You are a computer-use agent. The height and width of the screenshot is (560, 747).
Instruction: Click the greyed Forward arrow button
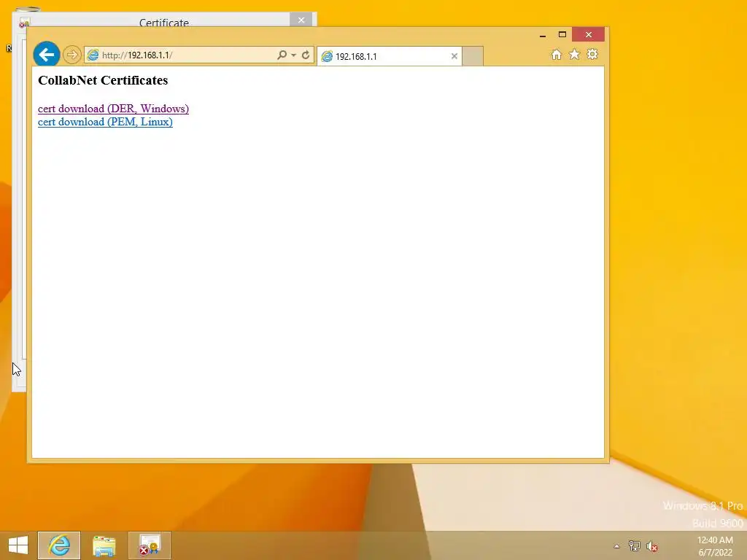pyautogui.click(x=72, y=55)
